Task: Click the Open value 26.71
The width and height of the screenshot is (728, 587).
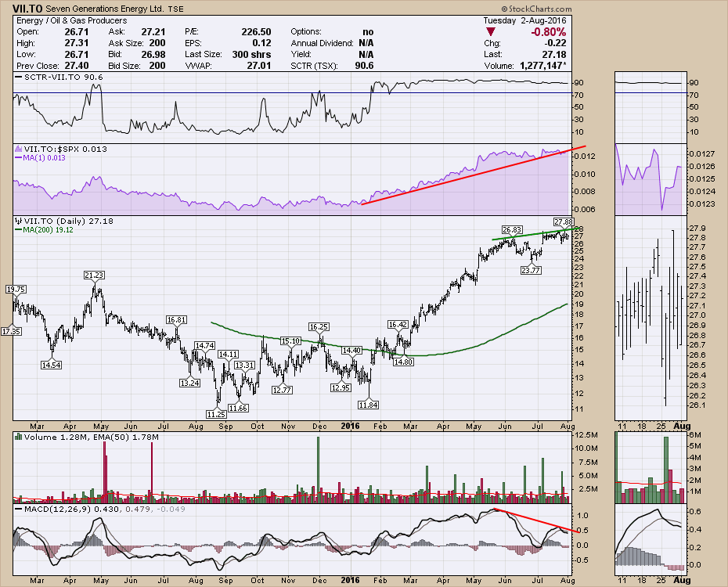Action: [77, 32]
